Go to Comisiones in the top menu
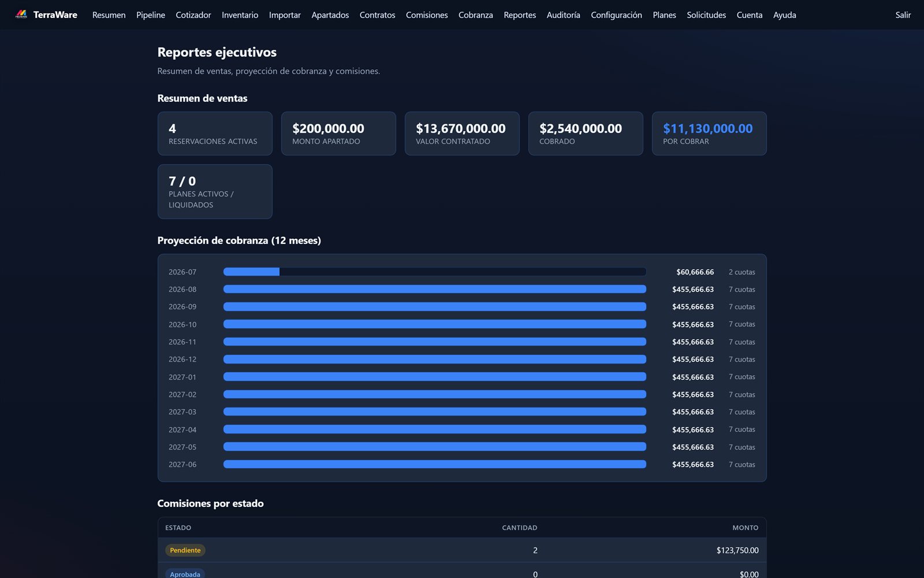Screen dimensions: 924x578 (x=427, y=15)
